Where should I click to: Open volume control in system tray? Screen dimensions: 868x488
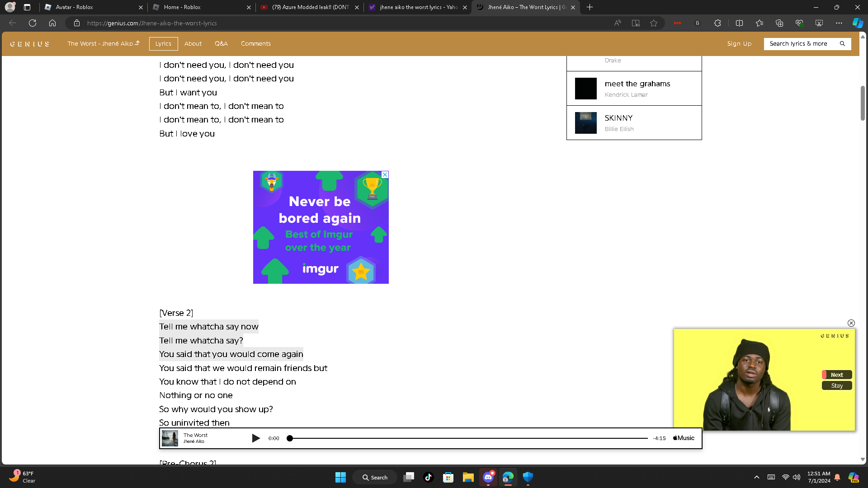pos(797,477)
